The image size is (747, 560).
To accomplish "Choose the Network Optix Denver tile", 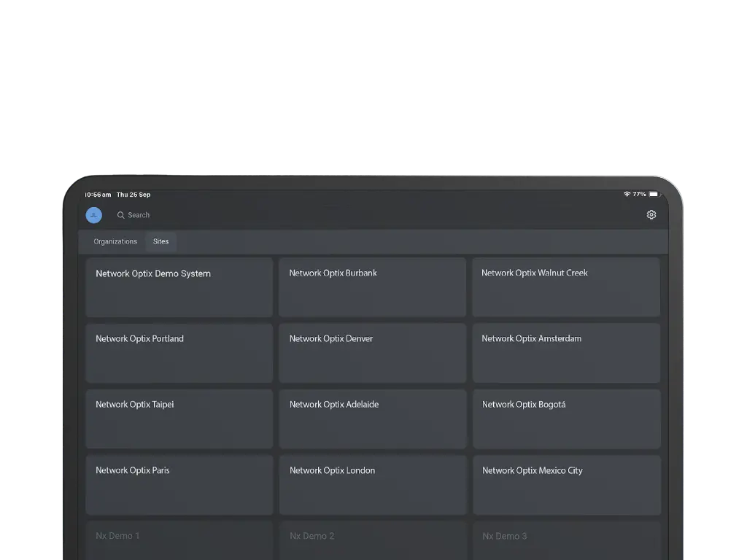I will click(372, 353).
